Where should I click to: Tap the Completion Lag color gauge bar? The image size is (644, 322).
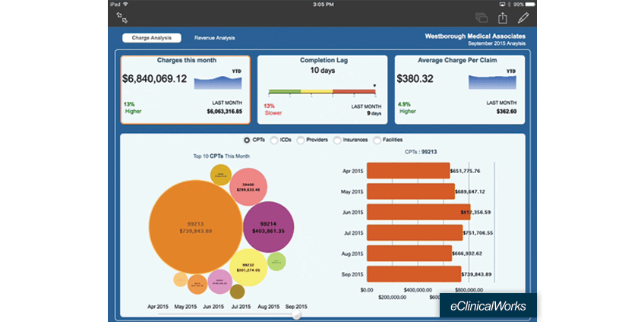coord(323,92)
